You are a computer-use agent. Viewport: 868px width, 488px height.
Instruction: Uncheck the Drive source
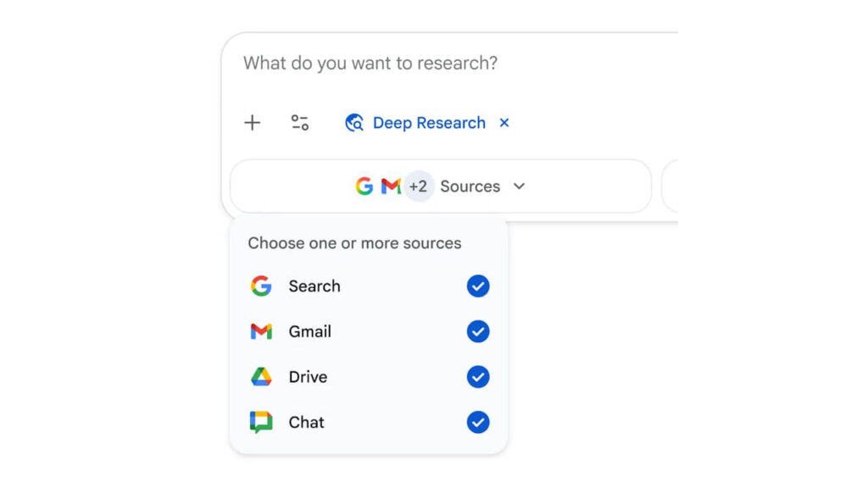(x=477, y=377)
